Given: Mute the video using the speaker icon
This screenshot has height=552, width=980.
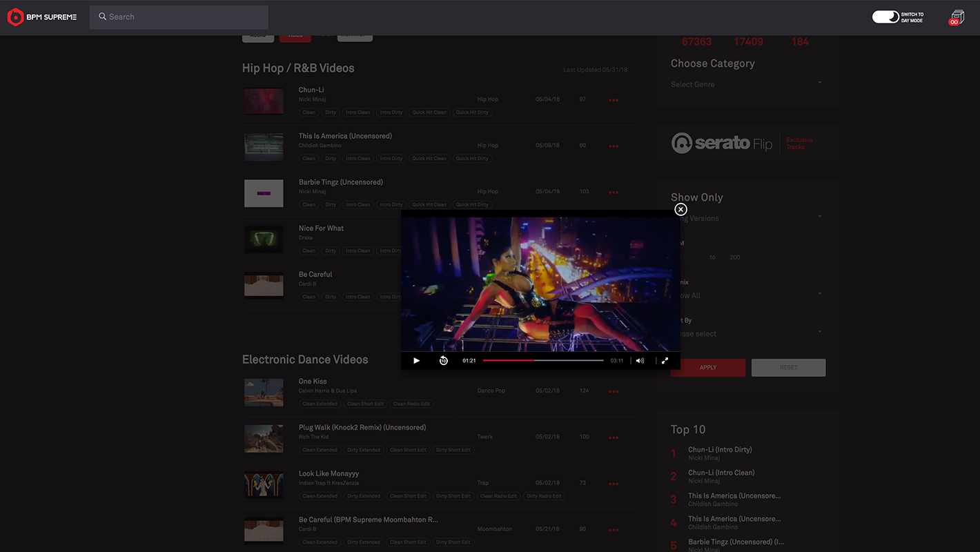Looking at the screenshot, I should click(640, 361).
